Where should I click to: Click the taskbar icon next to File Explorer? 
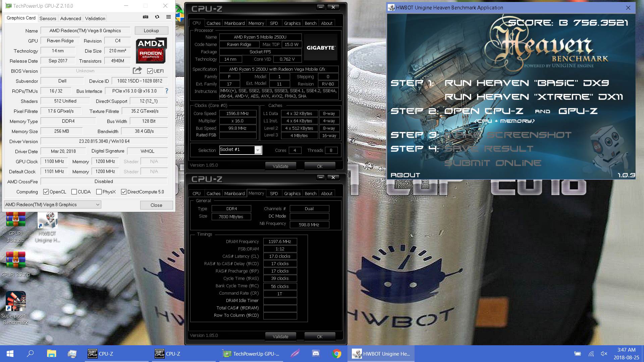coord(72,354)
